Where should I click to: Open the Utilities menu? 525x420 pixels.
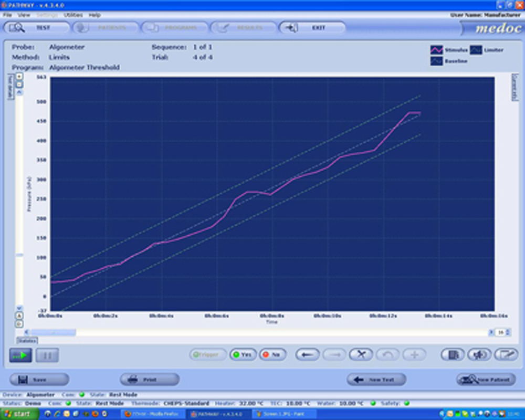[x=73, y=15]
